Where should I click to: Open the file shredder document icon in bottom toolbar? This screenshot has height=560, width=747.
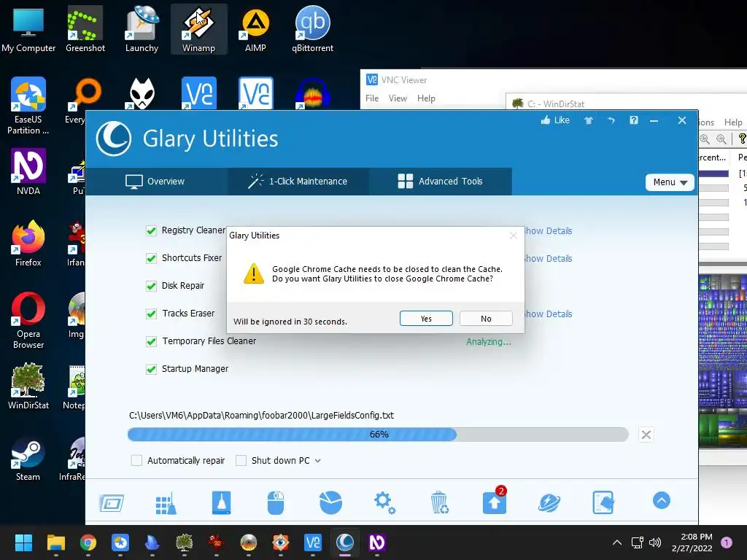[603, 503]
